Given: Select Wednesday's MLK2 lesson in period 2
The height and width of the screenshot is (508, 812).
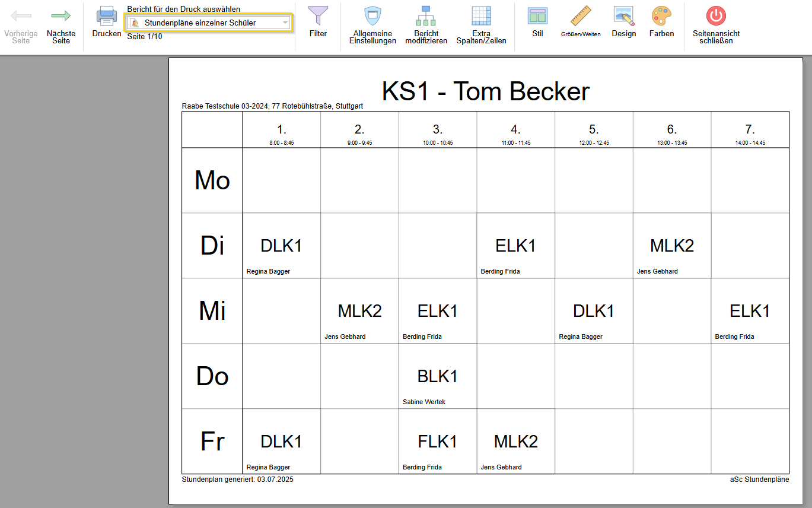Looking at the screenshot, I should [x=359, y=311].
